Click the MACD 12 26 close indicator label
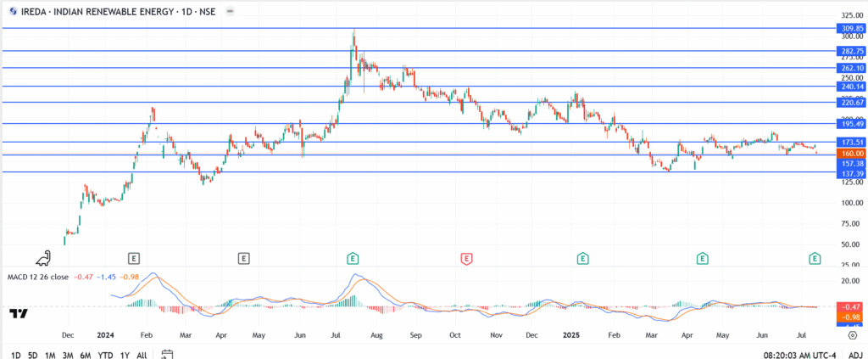868x359 pixels. 37,277
